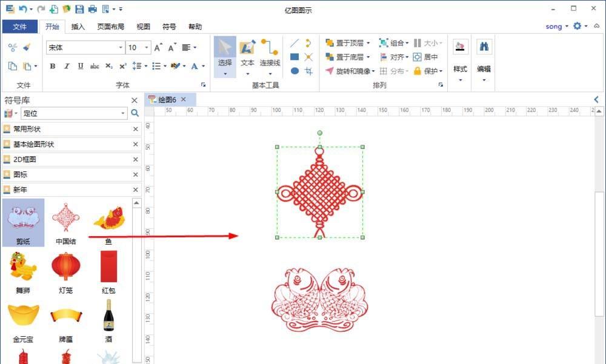Click the save document icon
This screenshot has width=606, height=364.
click(x=79, y=8)
